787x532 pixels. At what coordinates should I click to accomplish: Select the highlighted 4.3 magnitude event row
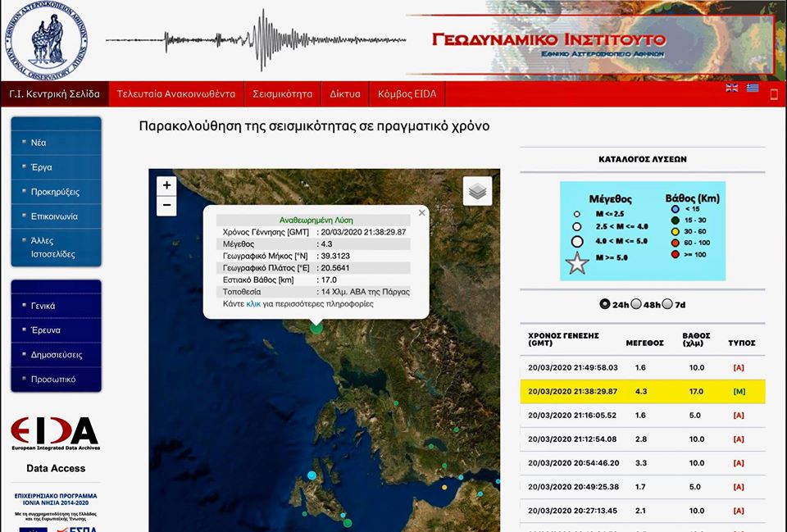point(642,392)
